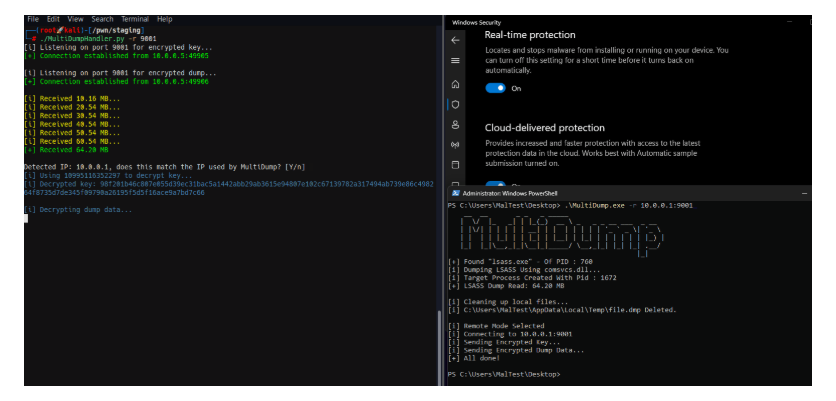This screenshot has width=836, height=401.
Task: Open the Edit menu in Kali terminal
Action: point(53,19)
